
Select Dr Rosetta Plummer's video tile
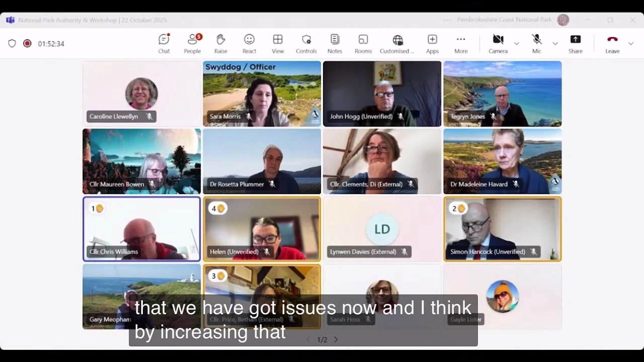tap(262, 161)
